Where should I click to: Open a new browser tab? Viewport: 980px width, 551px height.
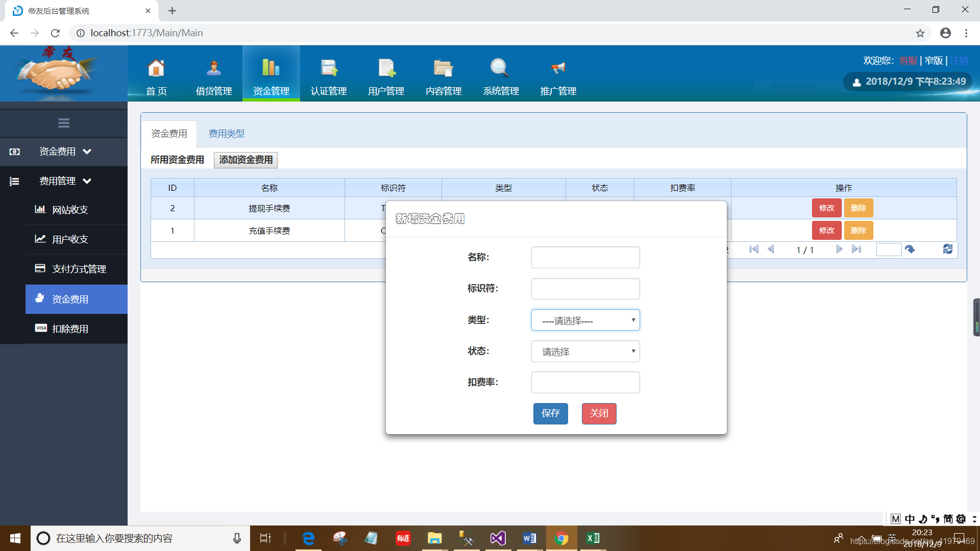pyautogui.click(x=172, y=11)
